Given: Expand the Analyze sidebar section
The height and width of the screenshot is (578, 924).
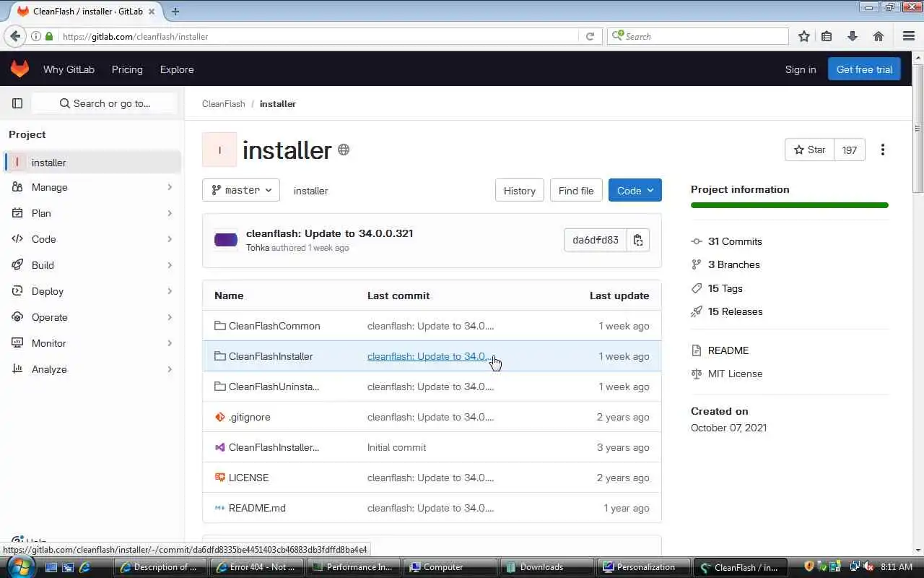Looking at the screenshot, I should [x=92, y=369].
